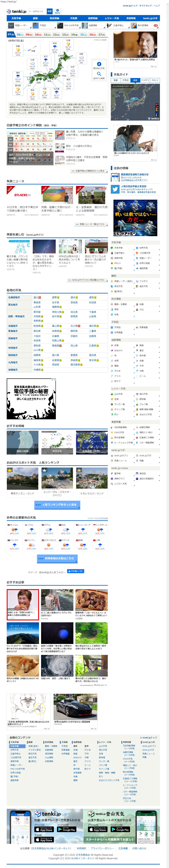Select the 衛星 tab in 天気ガイド
The height and width of the screenshot is (868, 169).
coord(116,80)
